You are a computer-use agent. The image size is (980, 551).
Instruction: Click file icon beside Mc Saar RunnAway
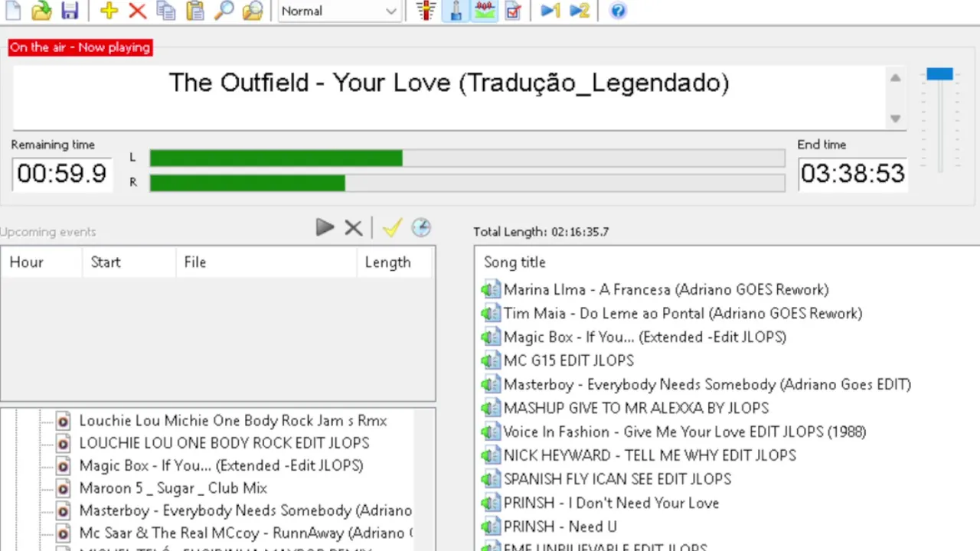pos(64,533)
